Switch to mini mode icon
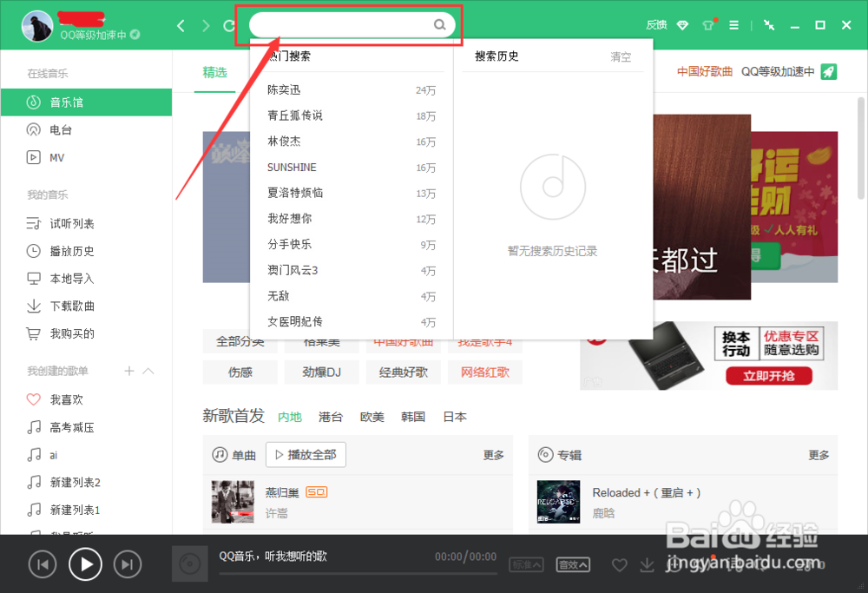 click(x=769, y=25)
